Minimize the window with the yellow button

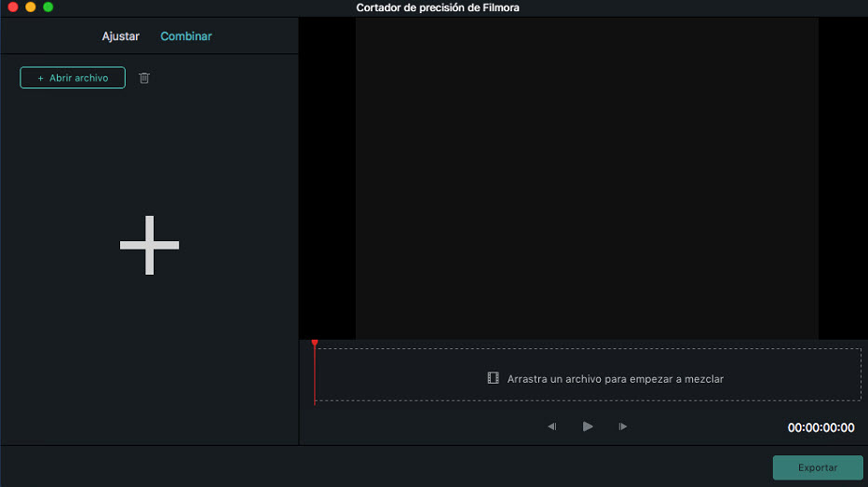(31, 7)
